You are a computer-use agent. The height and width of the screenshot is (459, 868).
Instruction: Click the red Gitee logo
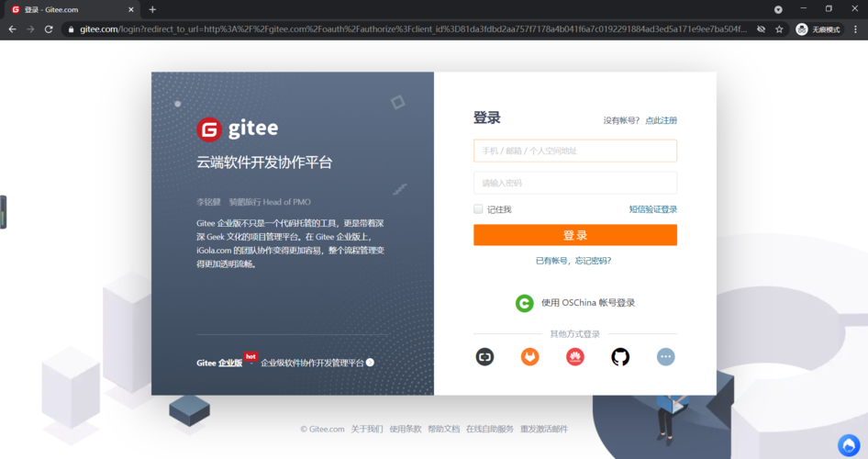(209, 129)
